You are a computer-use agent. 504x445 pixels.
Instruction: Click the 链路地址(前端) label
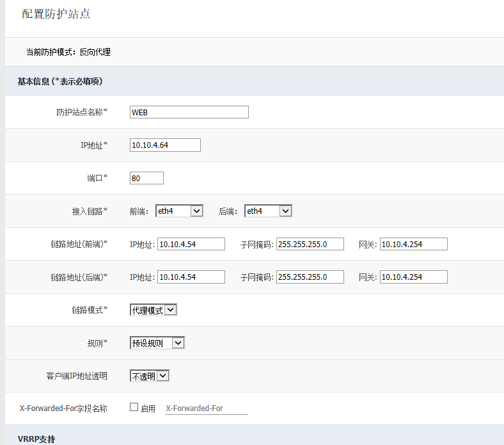pos(79,244)
